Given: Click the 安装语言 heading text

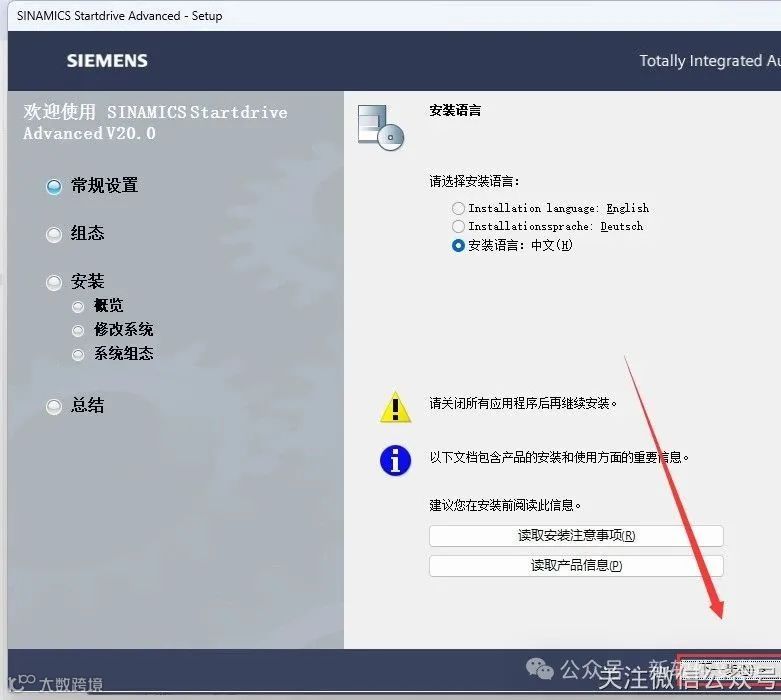Looking at the screenshot, I should (x=455, y=110).
